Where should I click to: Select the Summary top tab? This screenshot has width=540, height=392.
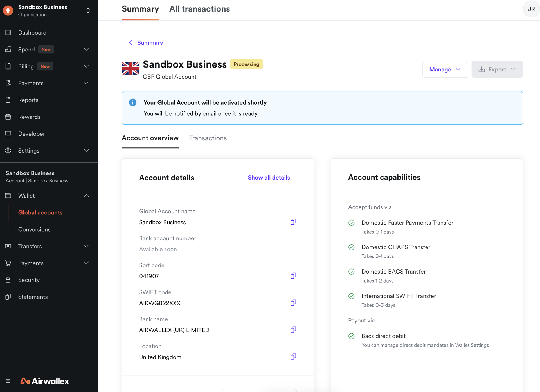coord(140,9)
